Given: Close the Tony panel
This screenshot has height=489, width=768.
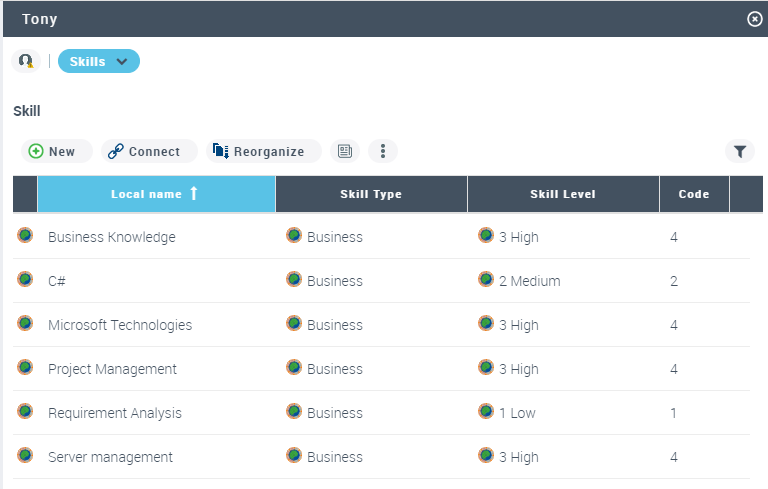Looking at the screenshot, I should coord(754,19).
